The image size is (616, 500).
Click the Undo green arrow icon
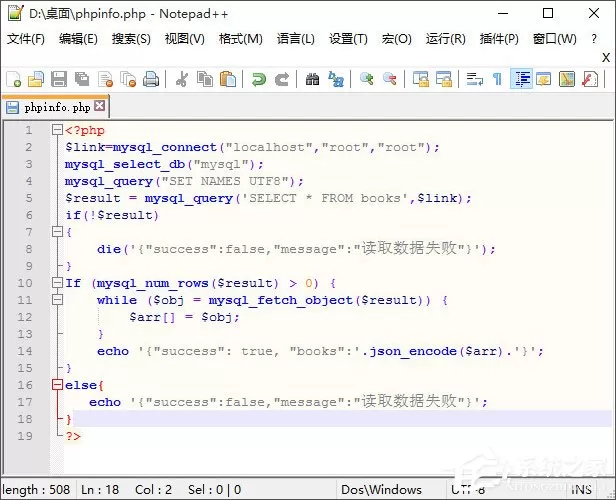(x=258, y=79)
